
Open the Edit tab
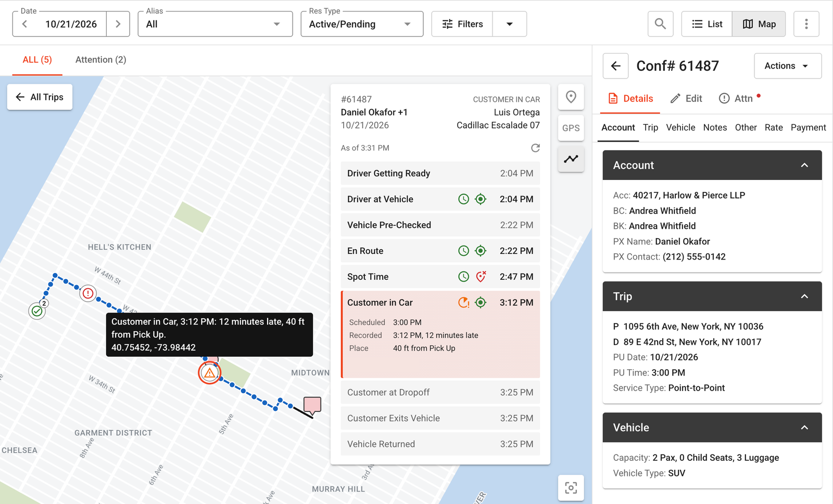click(686, 98)
